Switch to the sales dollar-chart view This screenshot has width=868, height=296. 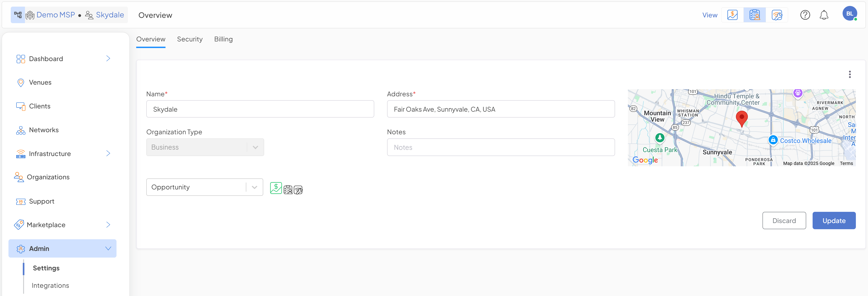pyautogui.click(x=732, y=15)
